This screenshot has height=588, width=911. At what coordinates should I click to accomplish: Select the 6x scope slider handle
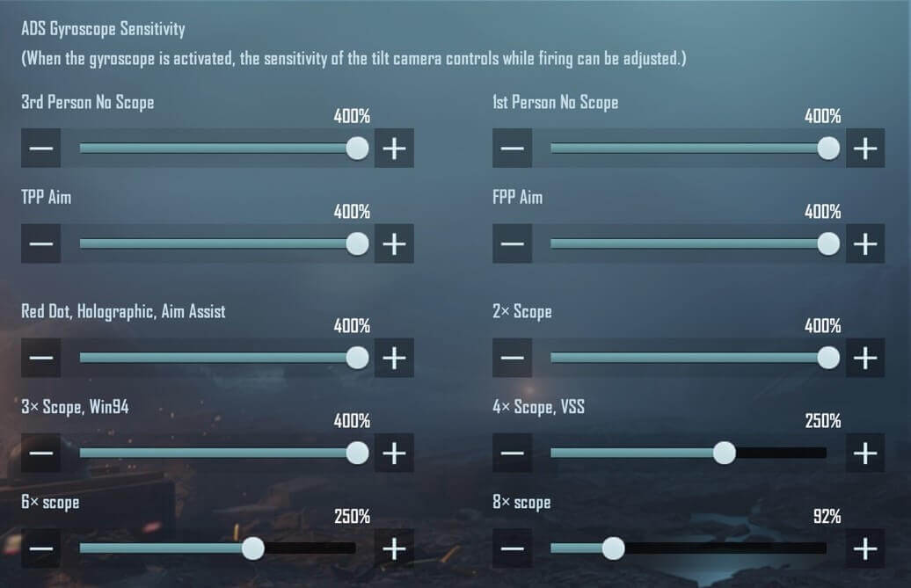pyautogui.click(x=252, y=548)
